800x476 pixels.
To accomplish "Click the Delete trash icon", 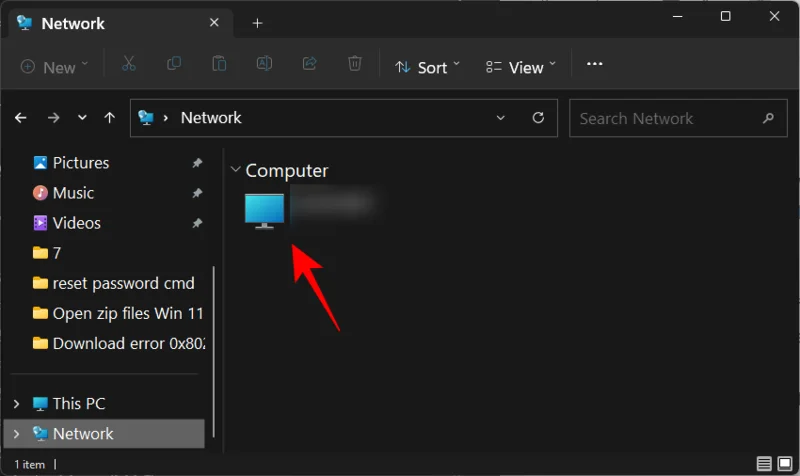I will coord(355,64).
